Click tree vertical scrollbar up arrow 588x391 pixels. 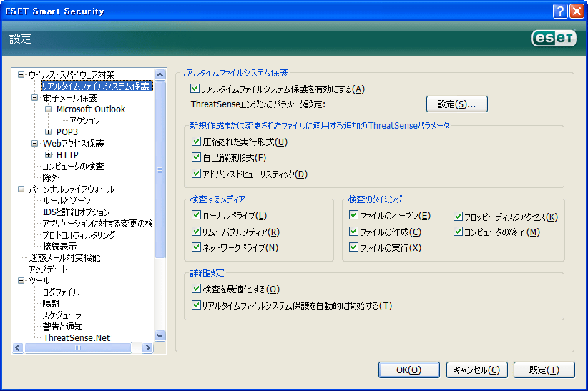click(160, 74)
